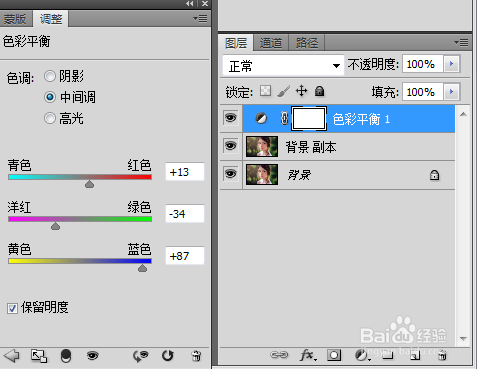This screenshot has width=477, height=369.
Task: Toggle lock image pixels brush icon
Action: click(x=283, y=91)
